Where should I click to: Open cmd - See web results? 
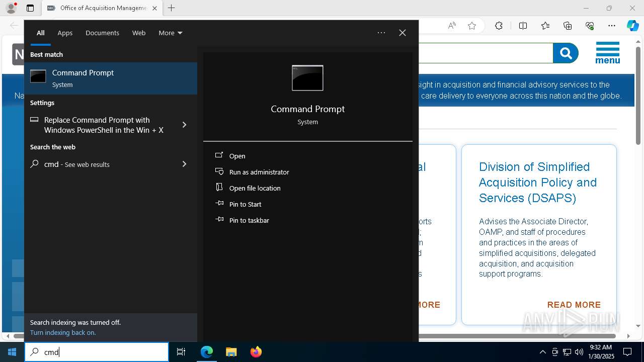(111, 164)
